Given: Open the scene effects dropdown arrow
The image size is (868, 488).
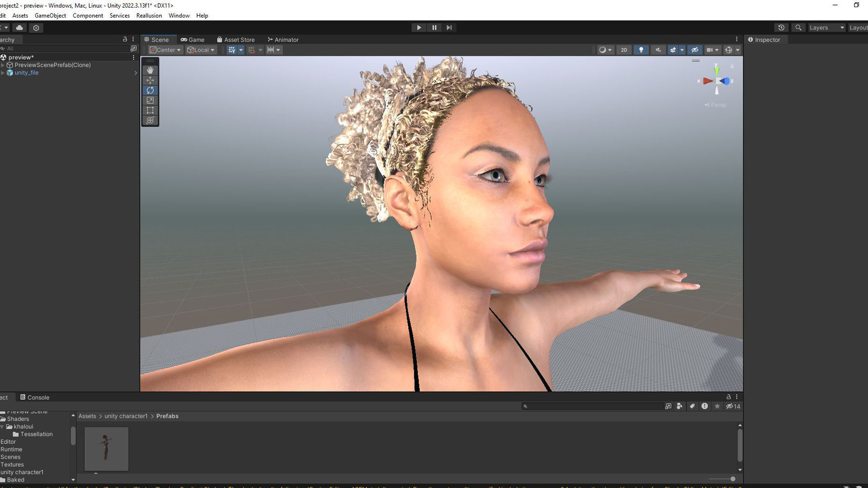Looking at the screenshot, I should pos(682,50).
